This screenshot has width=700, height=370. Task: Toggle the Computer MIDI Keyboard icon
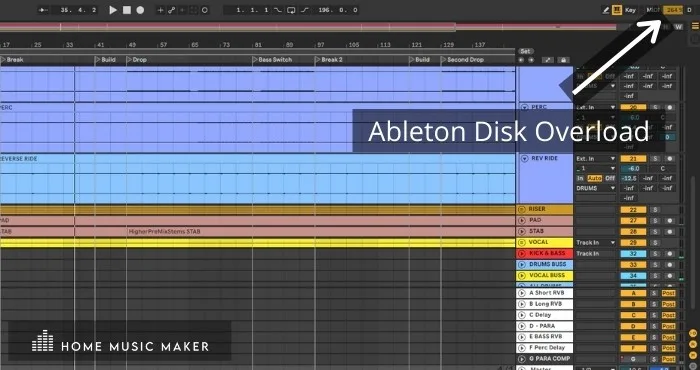(618, 10)
